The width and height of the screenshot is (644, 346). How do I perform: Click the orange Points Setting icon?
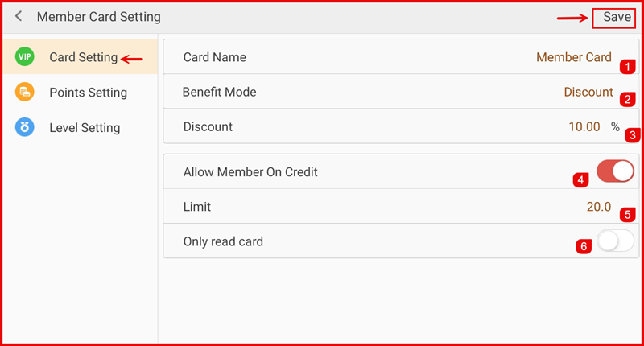(24, 93)
